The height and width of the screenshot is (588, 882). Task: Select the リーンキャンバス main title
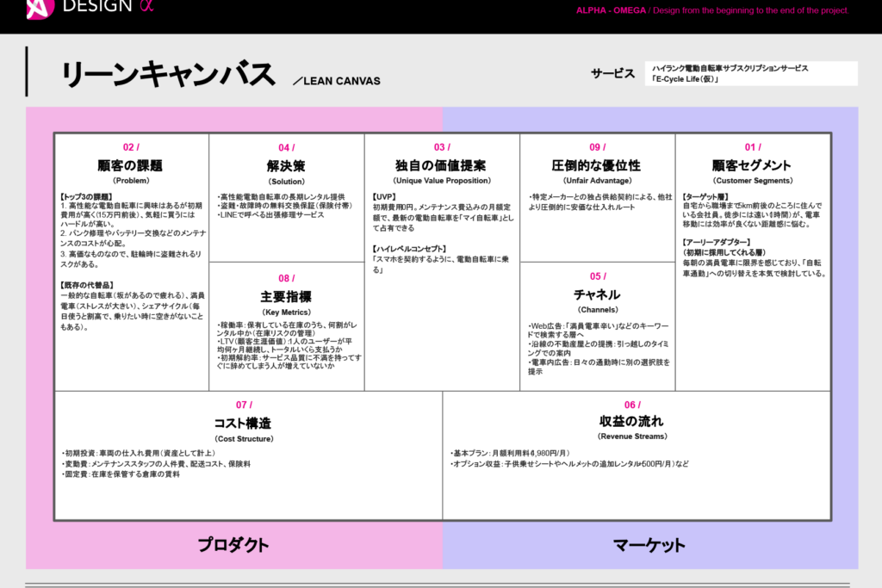167,75
